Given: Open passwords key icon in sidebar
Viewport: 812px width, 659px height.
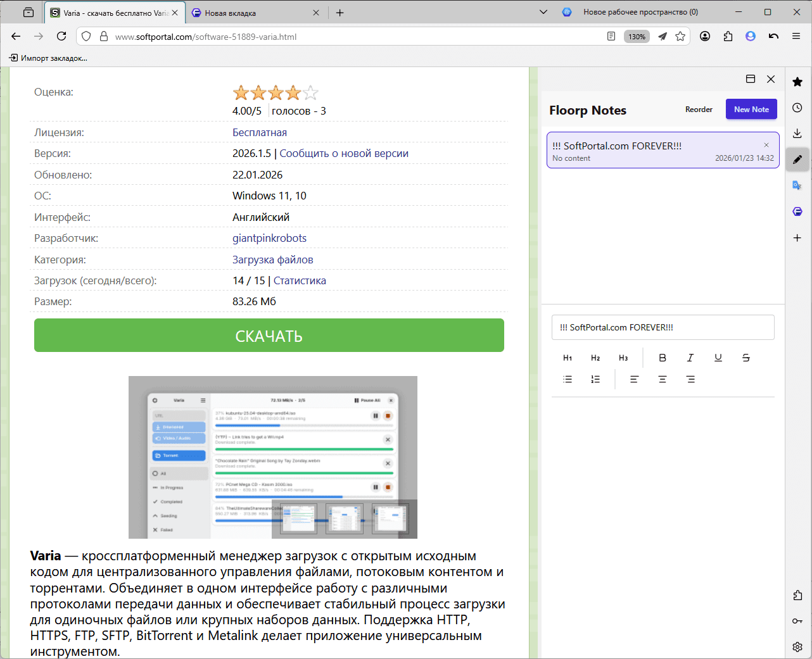Looking at the screenshot, I should coord(797,621).
